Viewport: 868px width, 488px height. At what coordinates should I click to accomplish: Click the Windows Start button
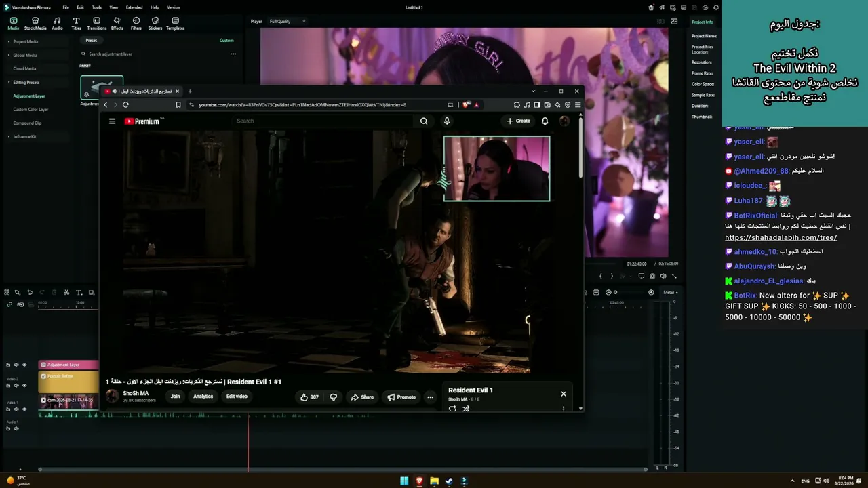404,481
